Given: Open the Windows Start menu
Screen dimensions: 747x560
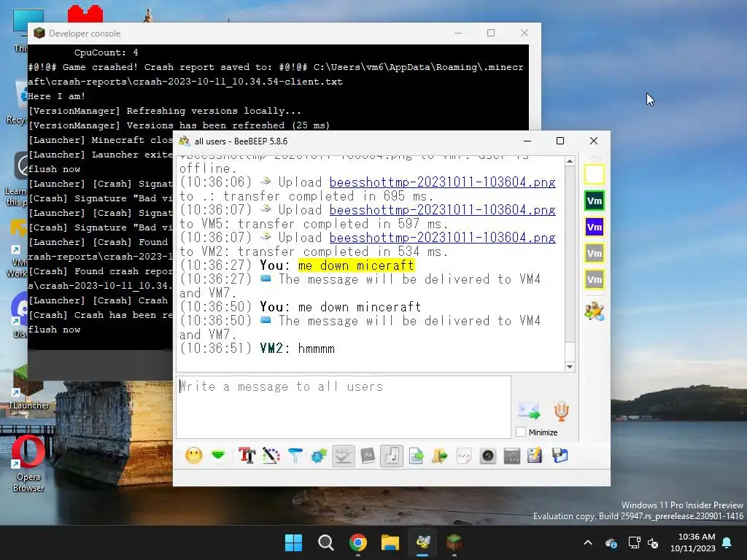Looking at the screenshot, I should (x=293, y=542).
